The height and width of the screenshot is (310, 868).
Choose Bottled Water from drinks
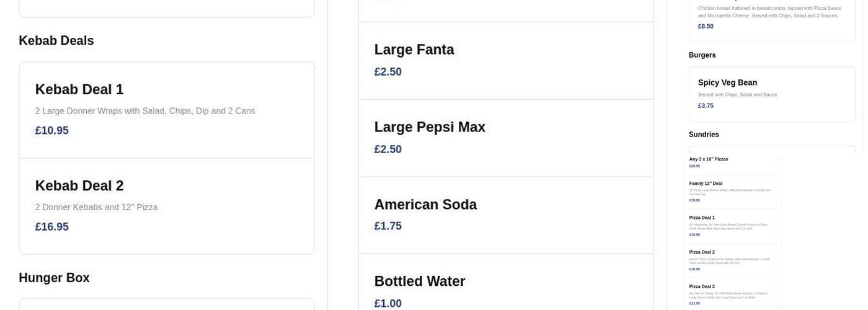coord(505,290)
